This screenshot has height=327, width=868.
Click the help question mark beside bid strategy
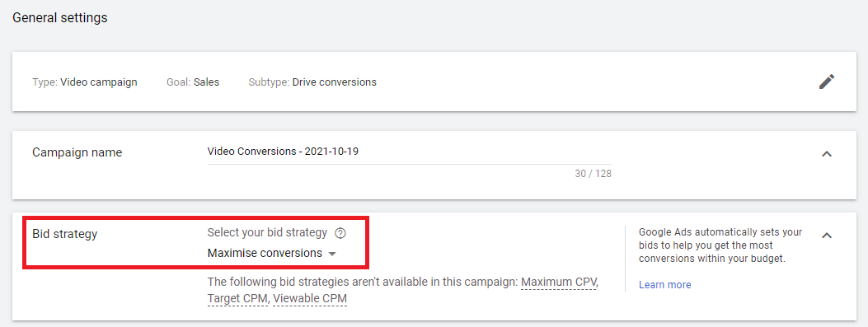[x=340, y=233]
